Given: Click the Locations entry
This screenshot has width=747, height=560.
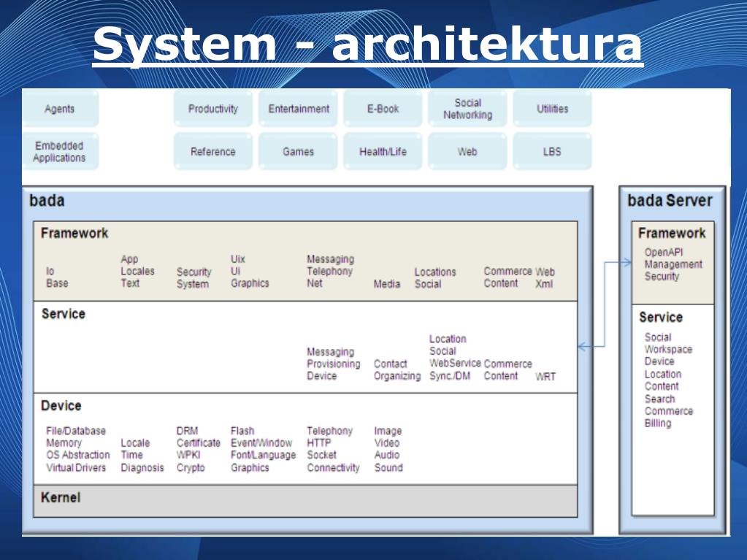Looking at the screenshot, I should click(x=435, y=272).
